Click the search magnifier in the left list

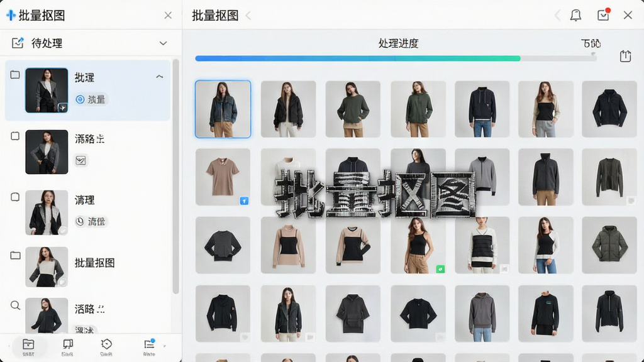(15, 305)
